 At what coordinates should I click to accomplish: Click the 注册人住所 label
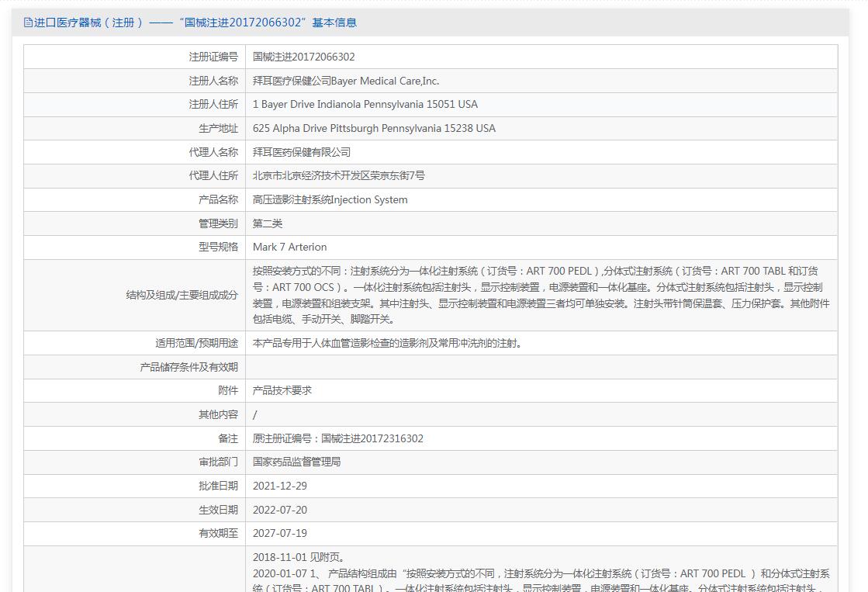click(213, 105)
